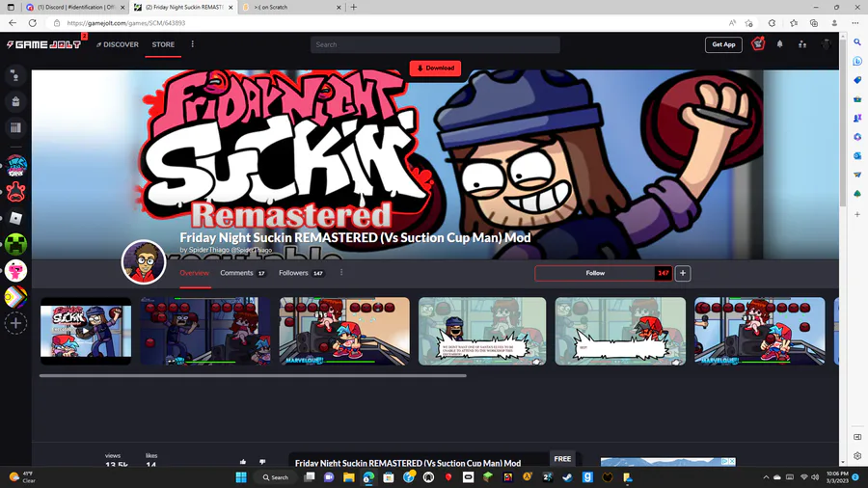Click the Game Jolt logo
Image resolution: width=868 pixels, height=488 pixels.
point(43,44)
